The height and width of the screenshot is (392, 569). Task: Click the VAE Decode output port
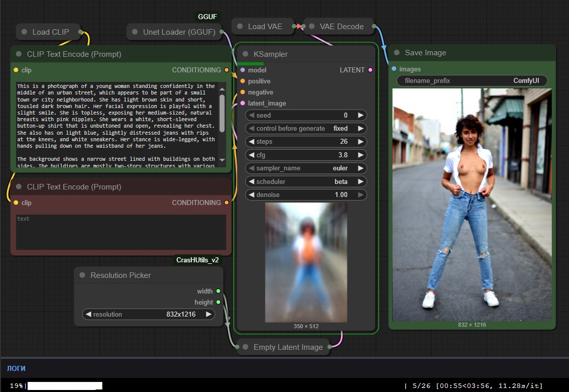coord(374,27)
